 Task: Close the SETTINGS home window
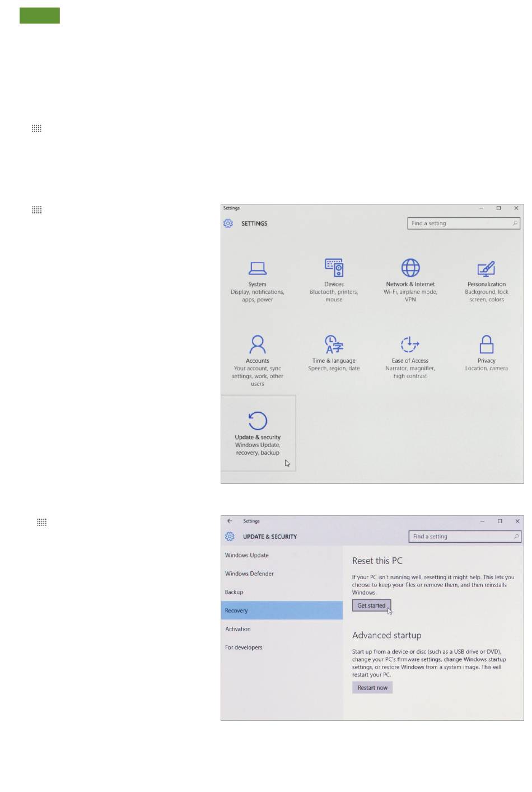(x=516, y=208)
